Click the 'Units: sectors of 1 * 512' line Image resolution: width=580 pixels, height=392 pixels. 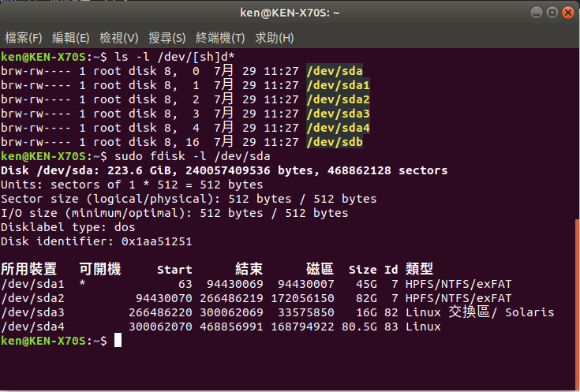(132, 185)
